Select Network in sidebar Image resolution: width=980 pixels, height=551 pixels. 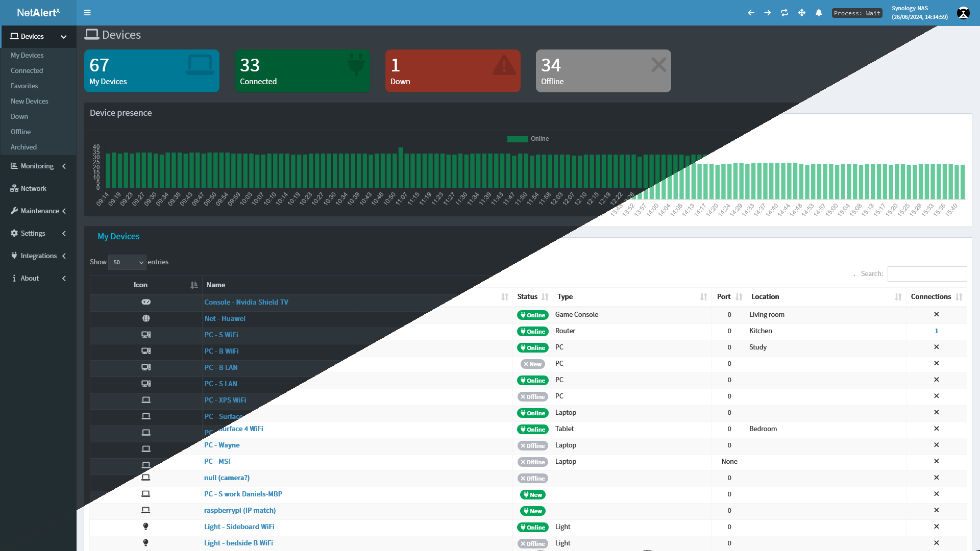click(33, 189)
